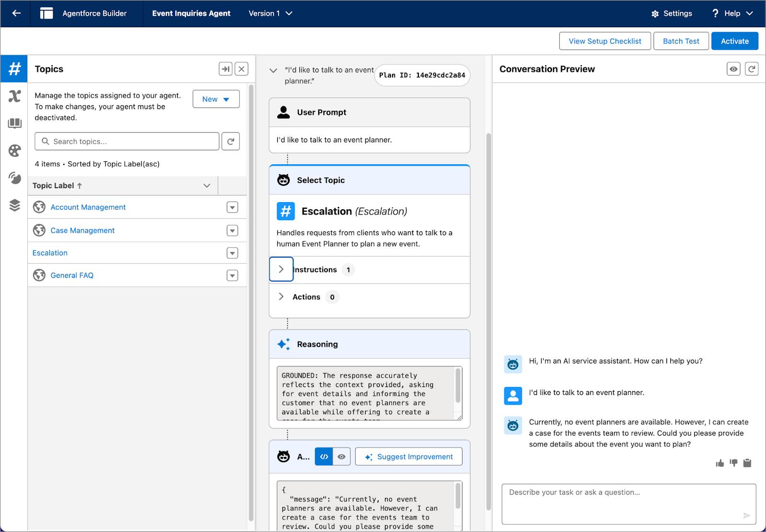
Task: Go back using the top-left arrow
Action: (16, 13)
